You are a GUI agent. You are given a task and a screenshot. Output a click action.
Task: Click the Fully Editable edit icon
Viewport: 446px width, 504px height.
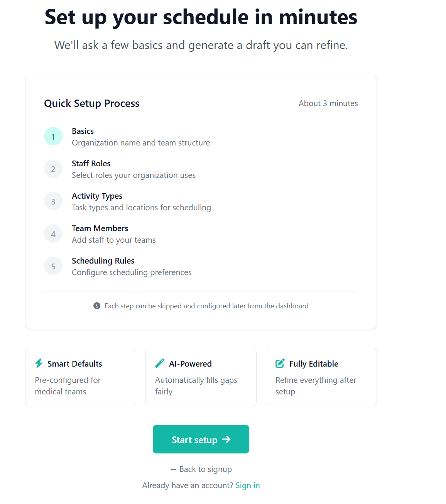tap(280, 363)
